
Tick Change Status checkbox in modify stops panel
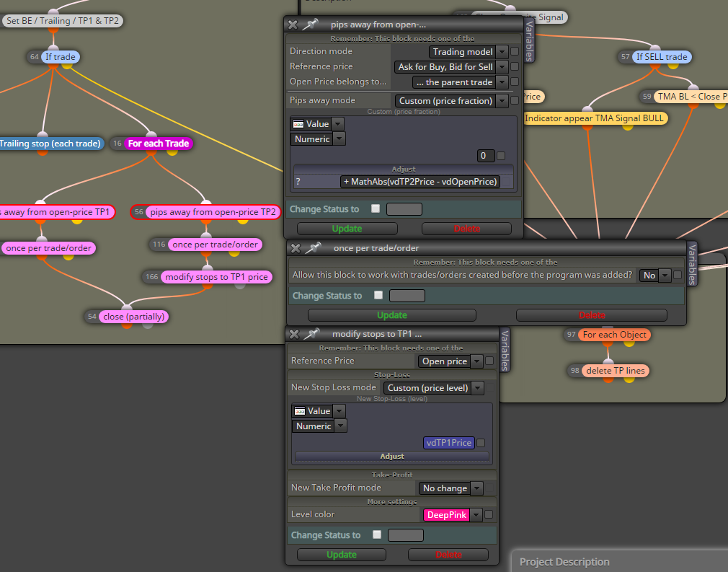[x=377, y=534]
